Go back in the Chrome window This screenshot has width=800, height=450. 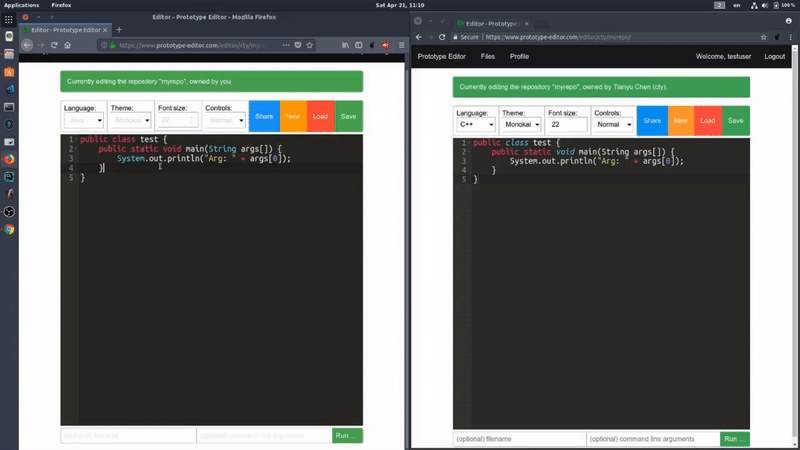(418, 37)
